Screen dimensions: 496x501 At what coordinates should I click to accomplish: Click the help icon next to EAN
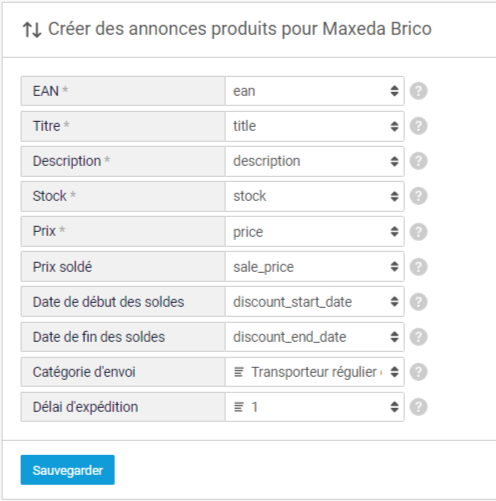pos(418,91)
